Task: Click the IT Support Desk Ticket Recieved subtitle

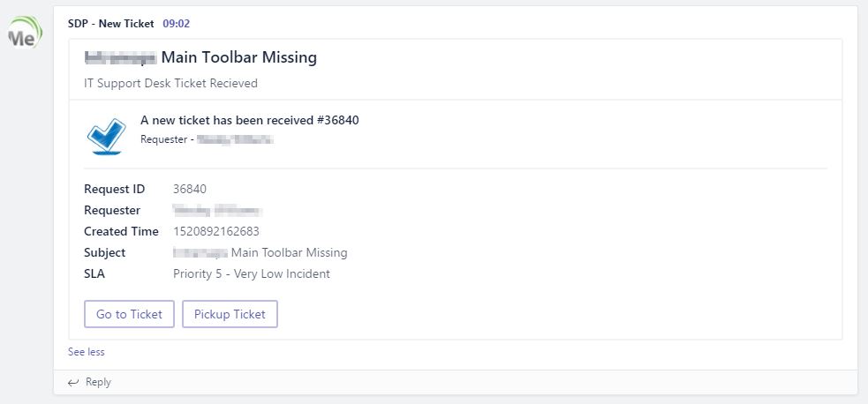Action: (x=171, y=83)
